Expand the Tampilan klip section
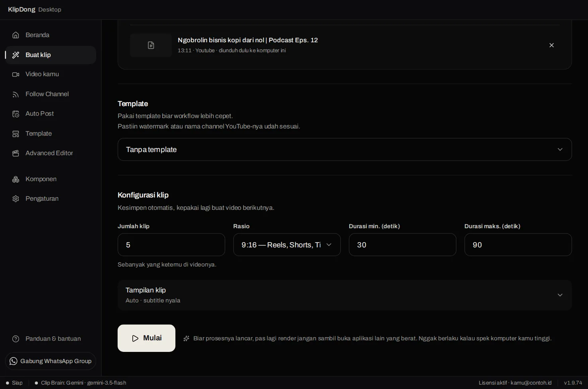 click(x=345, y=295)
